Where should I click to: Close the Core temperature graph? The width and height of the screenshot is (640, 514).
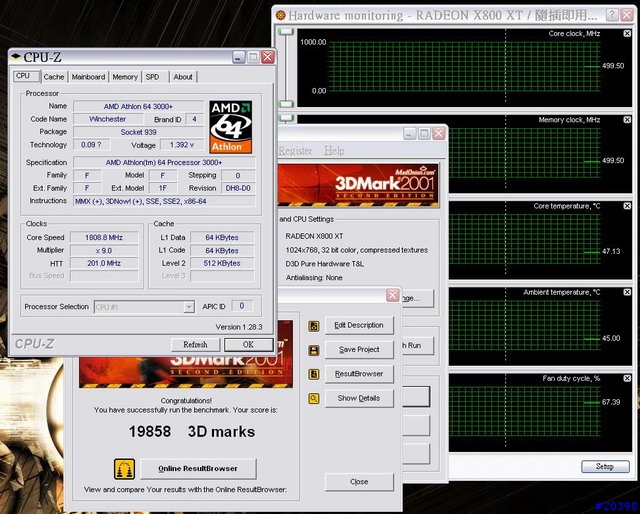(627, 206)
